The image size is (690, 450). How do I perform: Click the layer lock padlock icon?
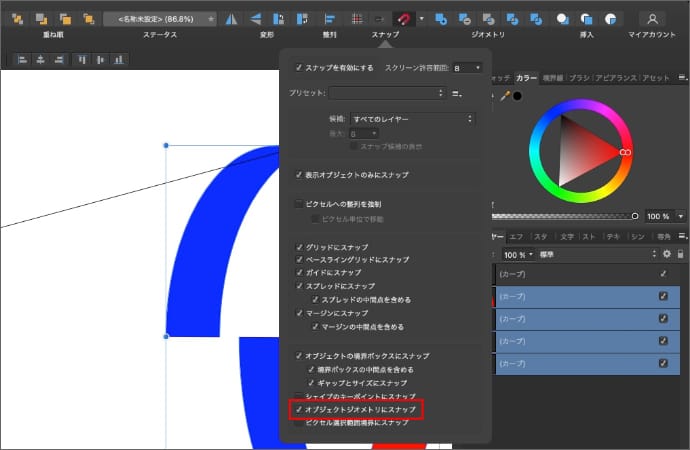click(x=680, y=254)
